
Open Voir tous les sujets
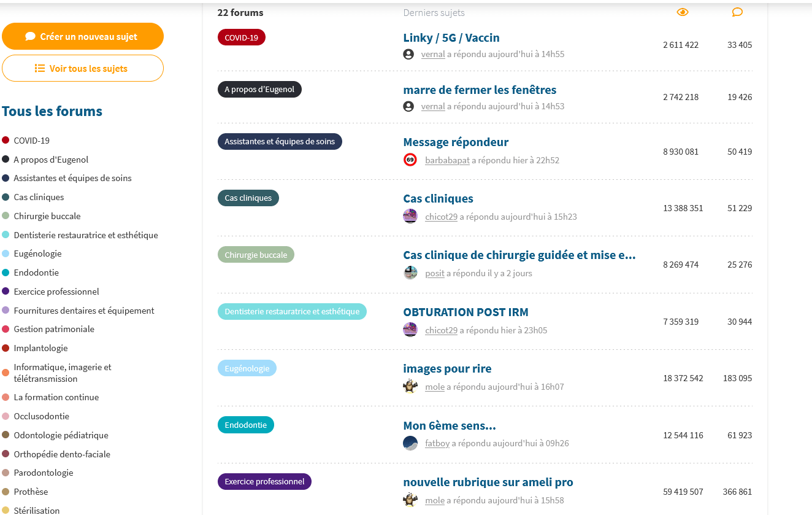point(83,68)
